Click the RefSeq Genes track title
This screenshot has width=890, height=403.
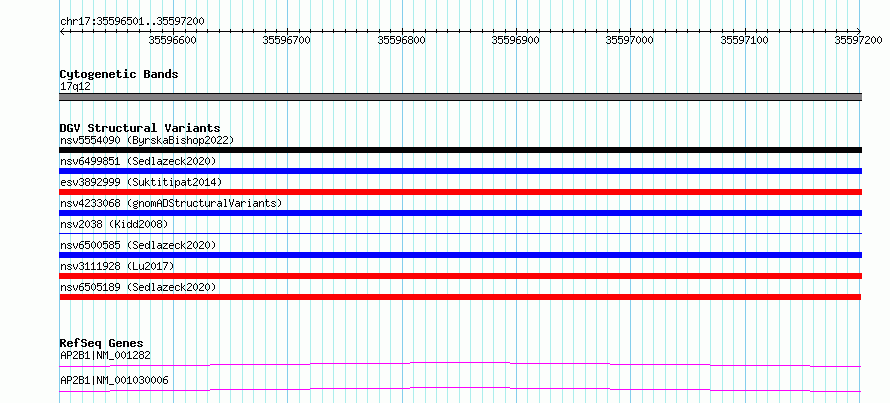pyautogui.click(x=102, y=343)
